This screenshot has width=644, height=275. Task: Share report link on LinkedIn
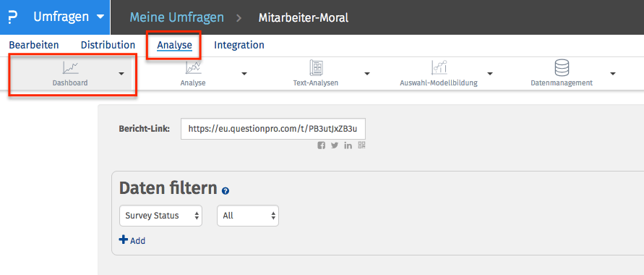(348, 145)
